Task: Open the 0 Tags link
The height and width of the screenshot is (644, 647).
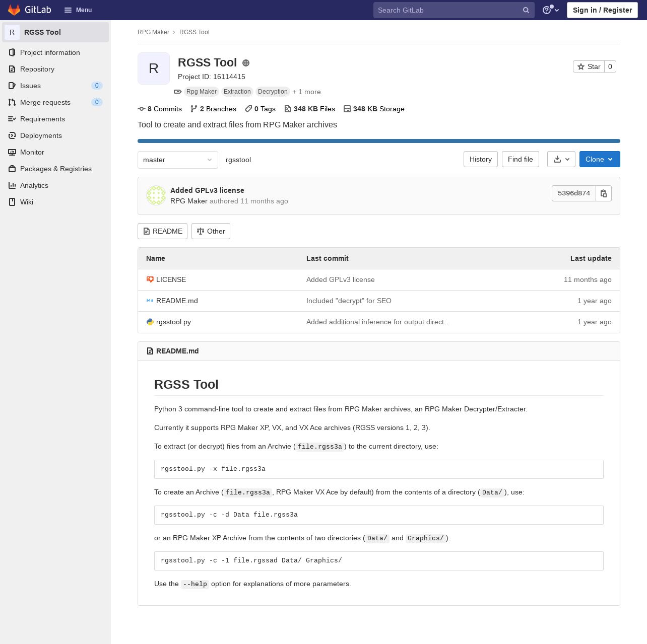Action: pyautogui.click(x=260, y=109)
